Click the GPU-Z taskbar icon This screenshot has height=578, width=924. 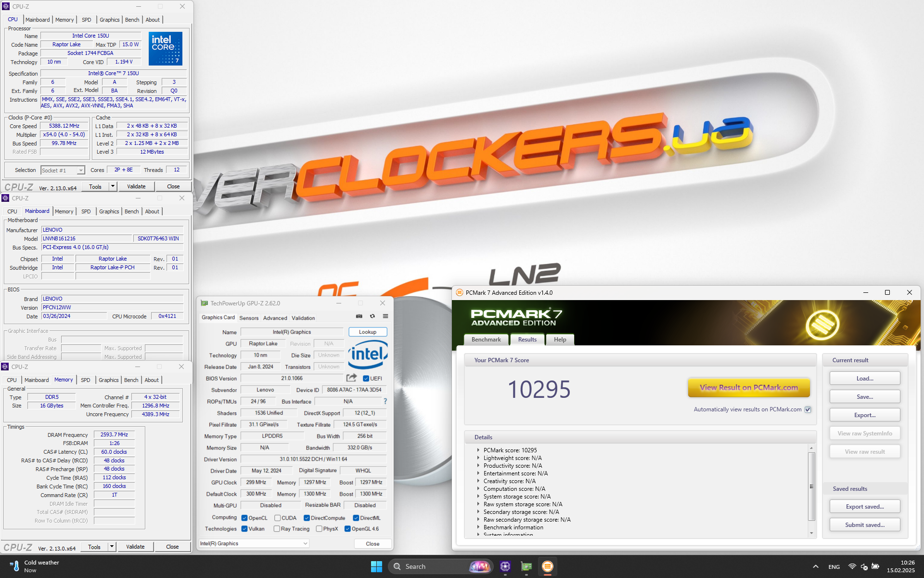coord(526,566)
